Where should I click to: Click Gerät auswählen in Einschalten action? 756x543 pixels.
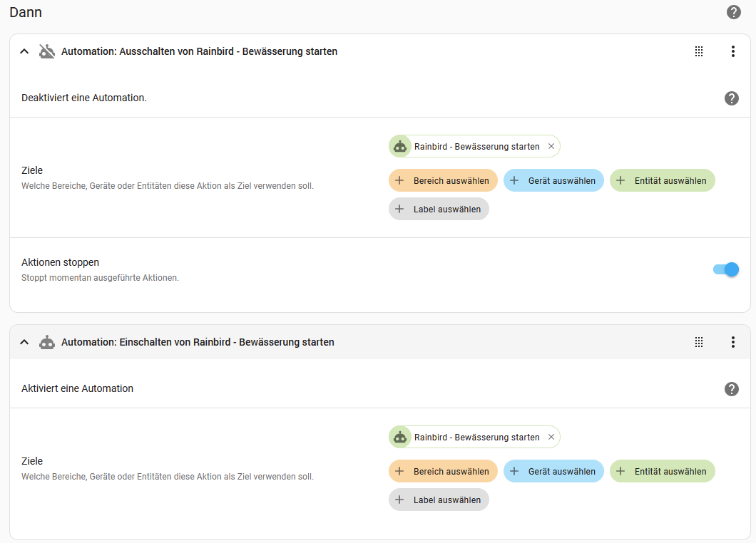click(x=553, y=471)
